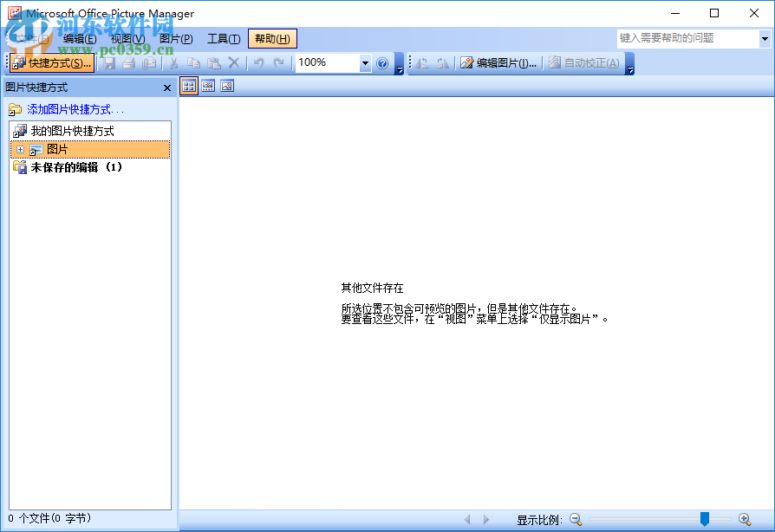Image resolution: width=775 pixels, height=532 pixels.
Task: Open the 100% zoom level dropdown
Action: (364, 62)
